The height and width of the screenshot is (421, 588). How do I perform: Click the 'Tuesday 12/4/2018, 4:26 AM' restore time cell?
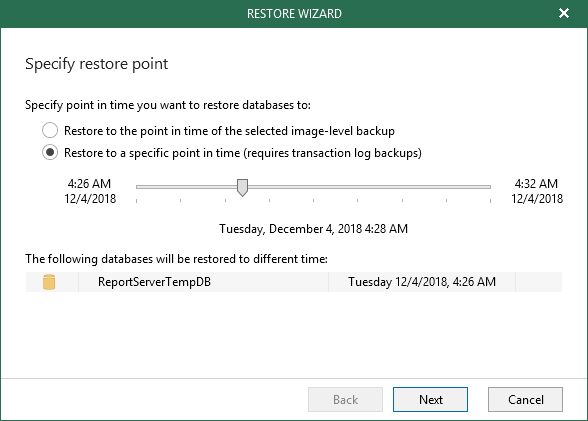(x=422, y=282)
